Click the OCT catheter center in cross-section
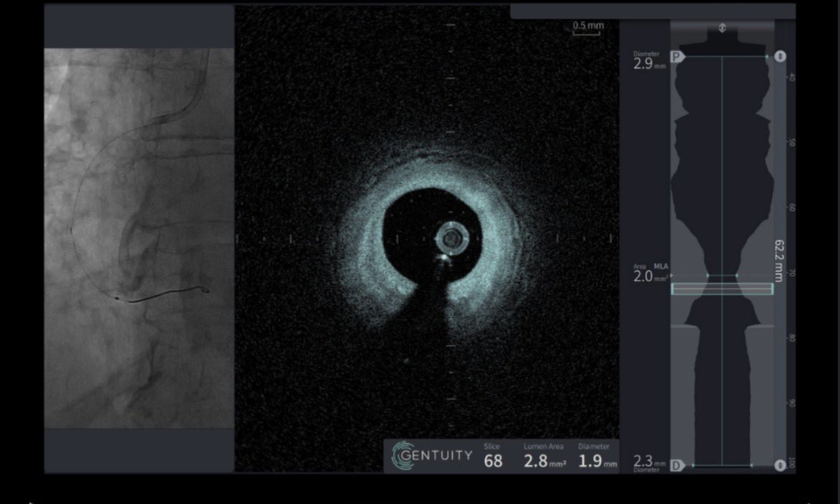The image size is (840, 504). point(452,238)
